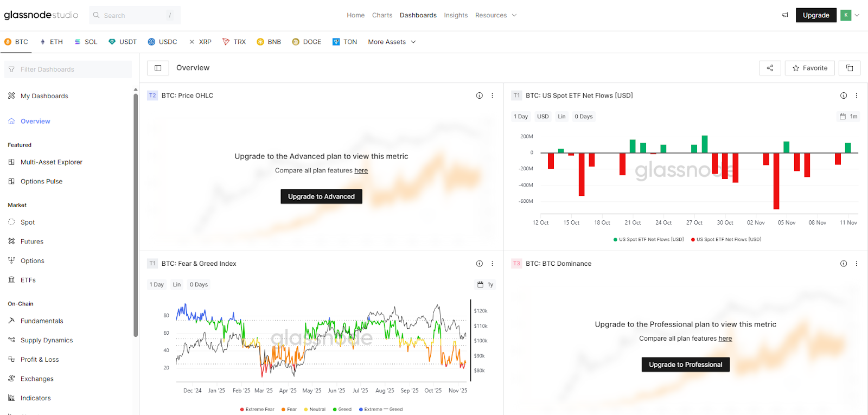Open info icon for BTC Dominance
The height and width of the screenshot is (415, 868).
pos(844,264)
